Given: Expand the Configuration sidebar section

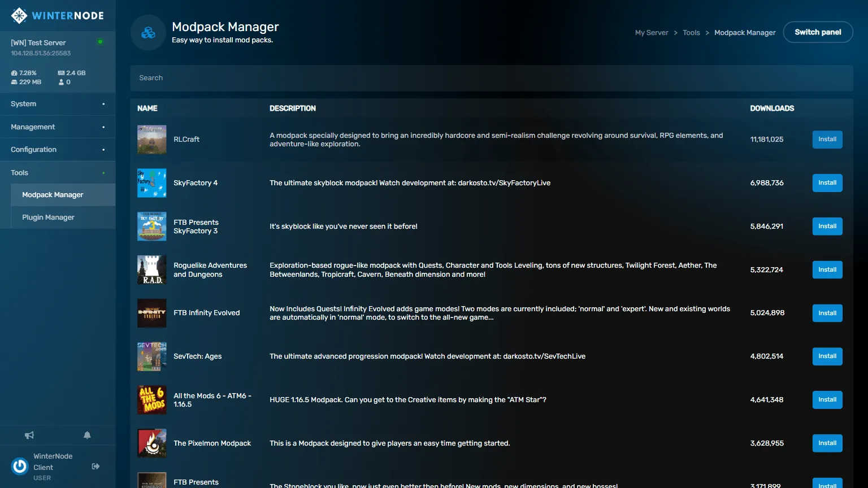Looking at the screenshot, I should [58, 150].
